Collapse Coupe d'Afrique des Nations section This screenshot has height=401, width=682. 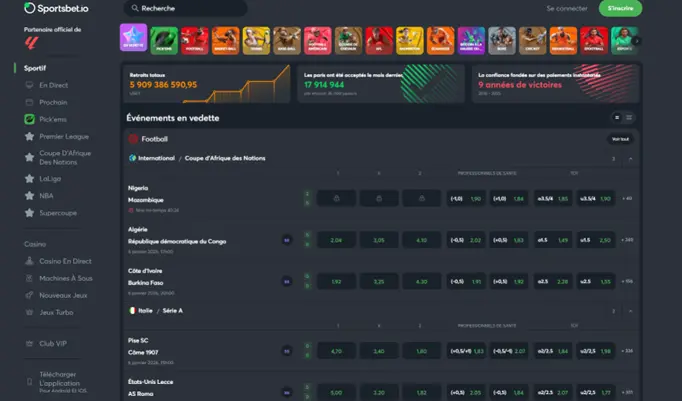coord(630,159)
